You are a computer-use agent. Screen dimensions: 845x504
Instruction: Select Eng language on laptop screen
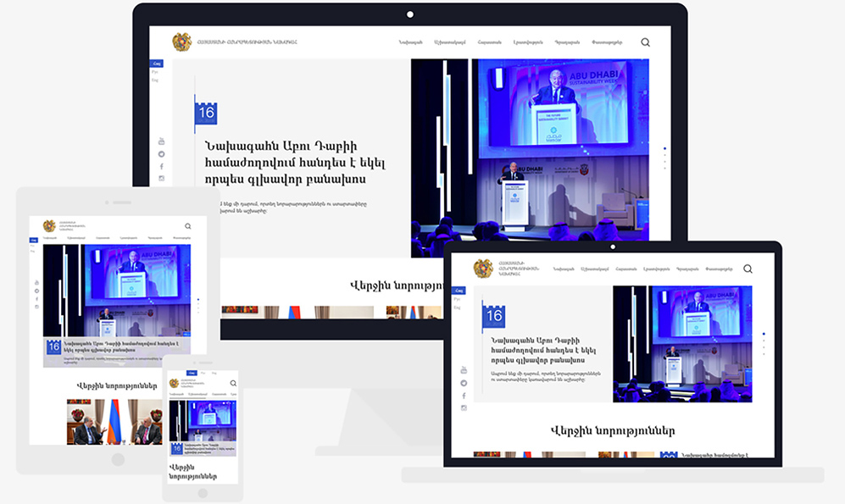(x=457, y=307)
